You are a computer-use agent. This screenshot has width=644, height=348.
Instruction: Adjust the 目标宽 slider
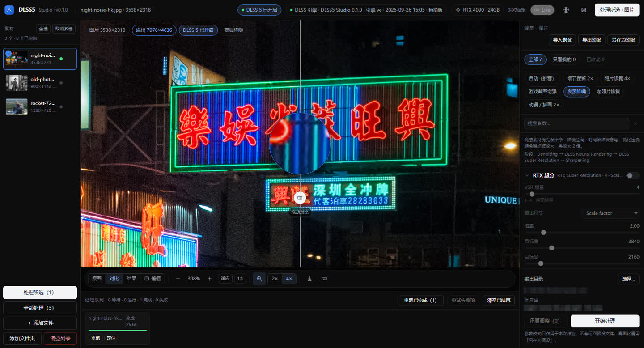click(x=582, y=248)
